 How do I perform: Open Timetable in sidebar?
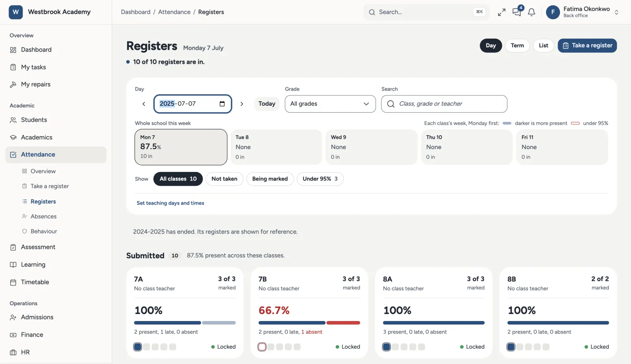(56, 282)
